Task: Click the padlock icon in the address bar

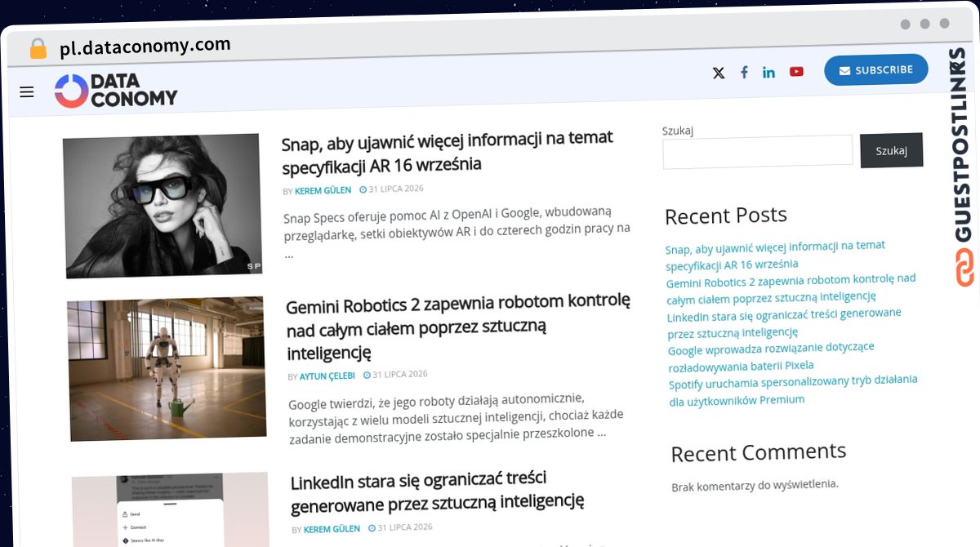Action: point(38,49)
